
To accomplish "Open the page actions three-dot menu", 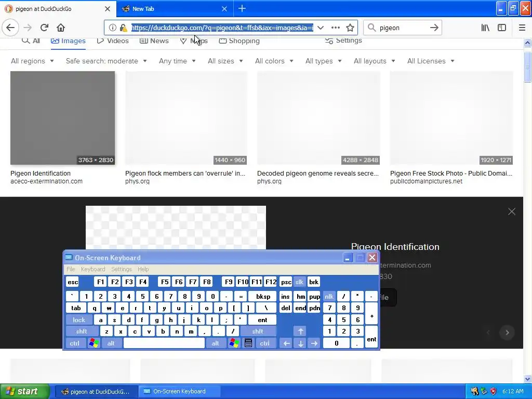I will coord(335,28).
